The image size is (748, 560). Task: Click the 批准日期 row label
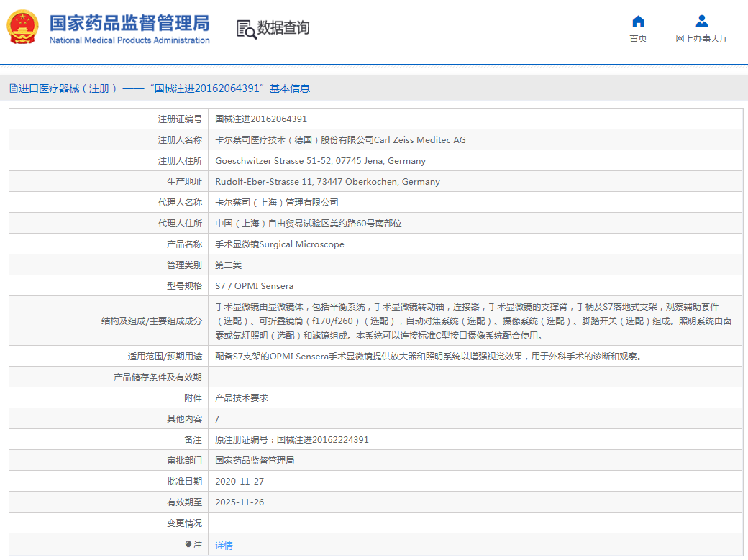click(184, 482)
